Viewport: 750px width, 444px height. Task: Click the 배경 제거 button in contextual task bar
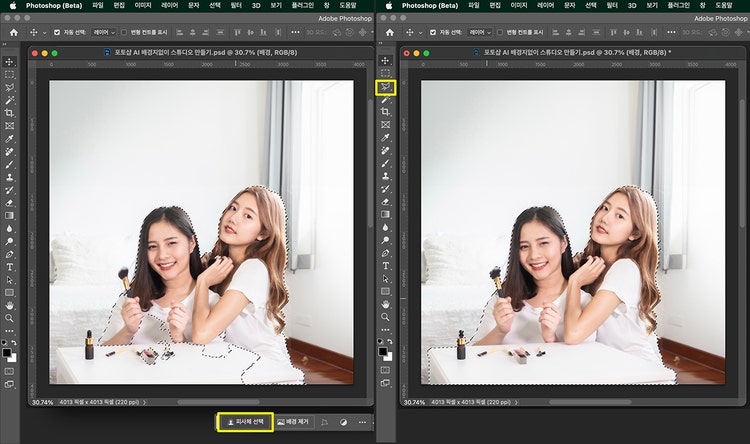tap(293, 422)
